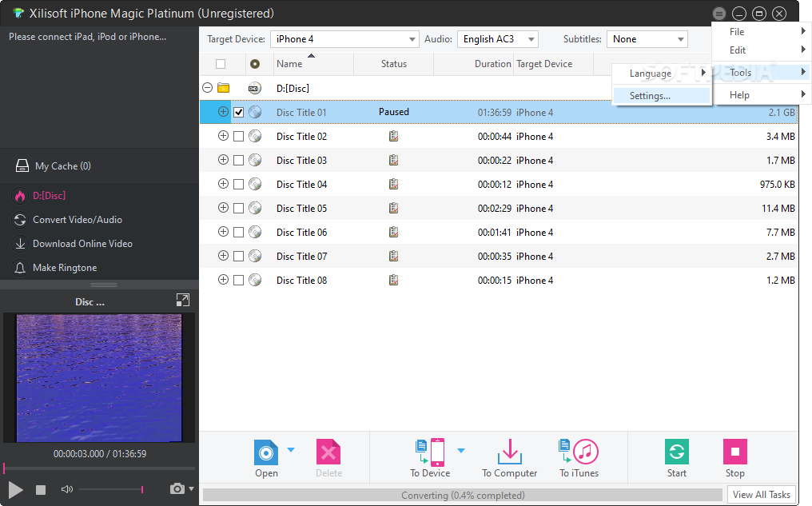Open the Target Device dropdown

click(344, 39)
